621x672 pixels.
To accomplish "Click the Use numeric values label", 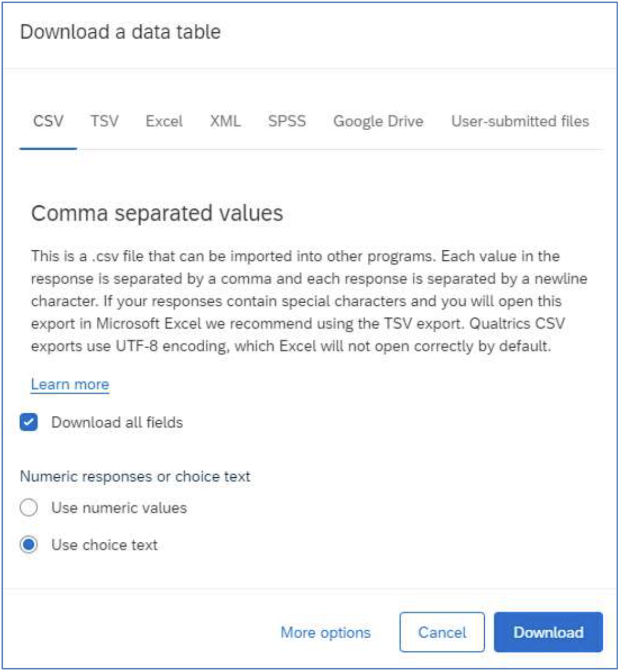I will 119,508.
